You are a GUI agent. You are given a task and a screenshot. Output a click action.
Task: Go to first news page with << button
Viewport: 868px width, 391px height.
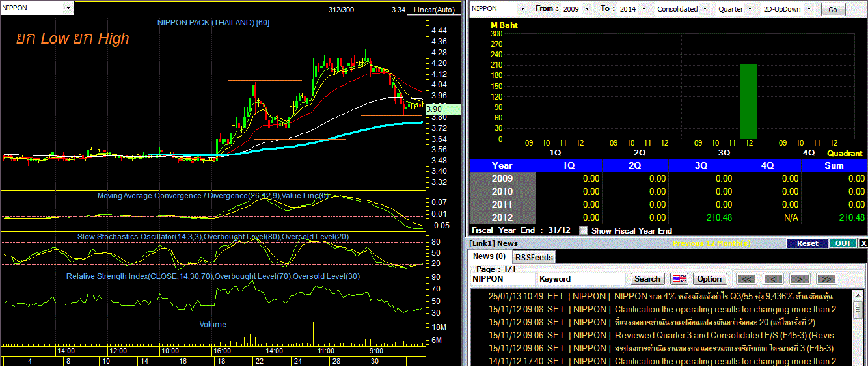[746, 279]
